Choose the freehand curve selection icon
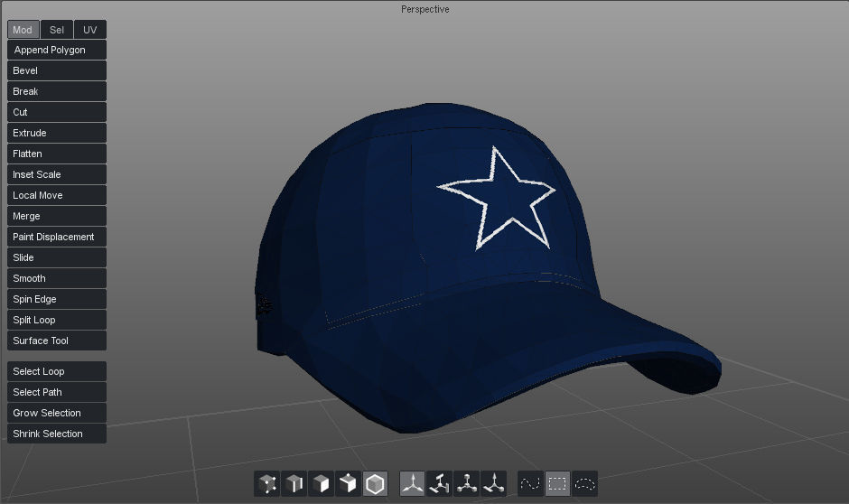This screenshot has height=504, width=849. click(531, 483)
